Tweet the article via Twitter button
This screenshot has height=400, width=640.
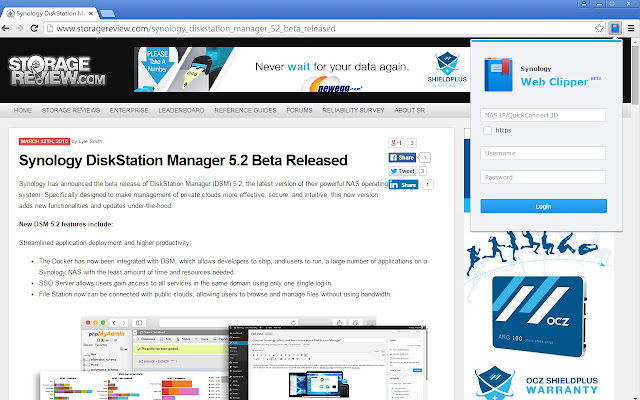[401, 171]
